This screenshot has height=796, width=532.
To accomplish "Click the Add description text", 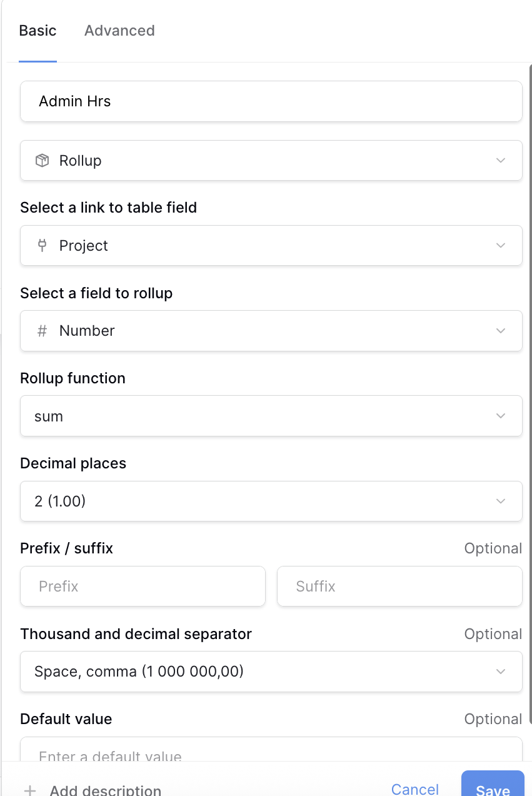I will (105, 790).
